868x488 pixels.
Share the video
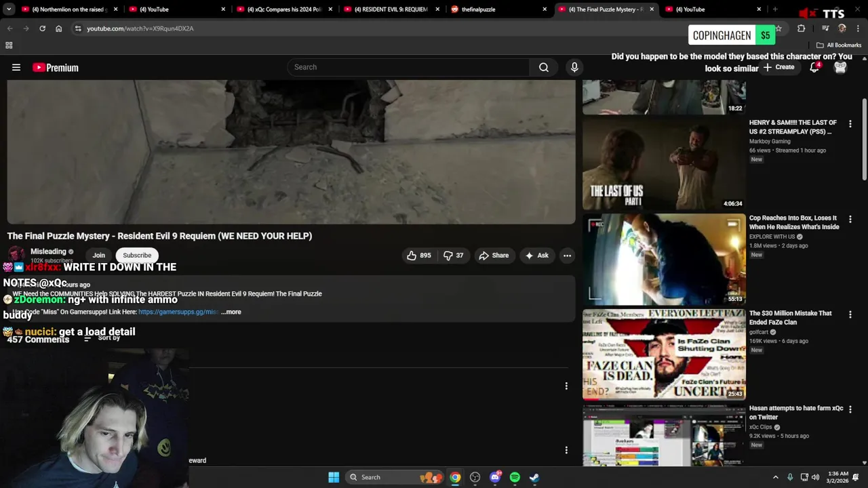tap(493, 256)
